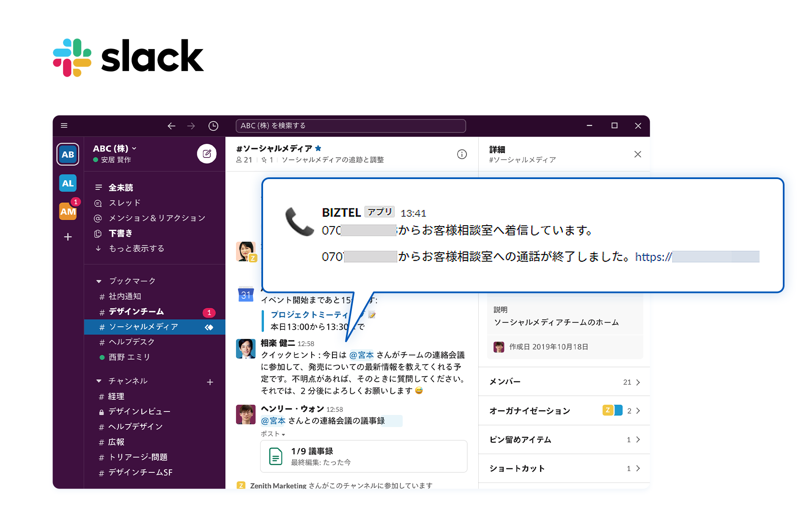Screen dimensions: 812x527
Task: Switch to the AM workspace icon
Action: pos(68,211)
